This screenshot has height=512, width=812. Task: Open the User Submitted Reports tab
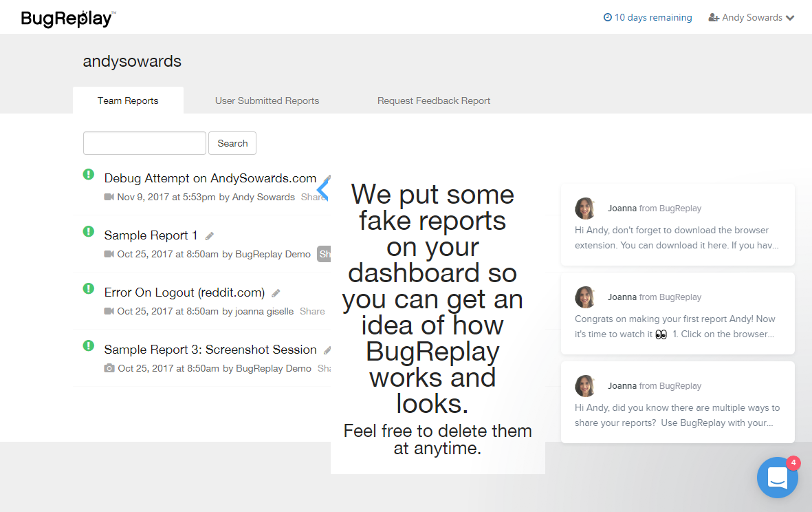pos(267,100)
